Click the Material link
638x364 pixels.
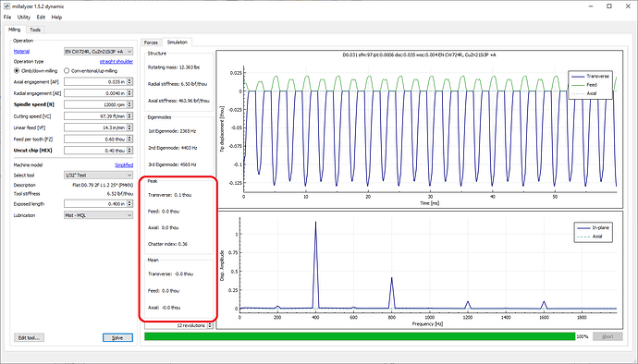click(21, 51)
